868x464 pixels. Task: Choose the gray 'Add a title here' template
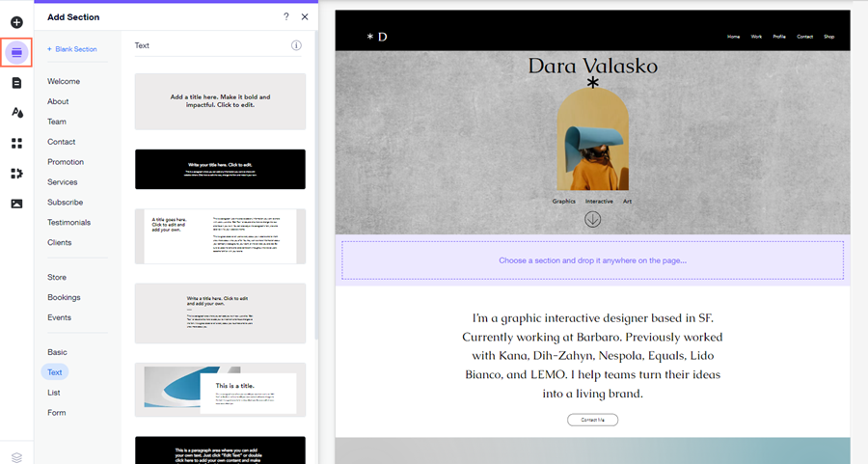220,101
